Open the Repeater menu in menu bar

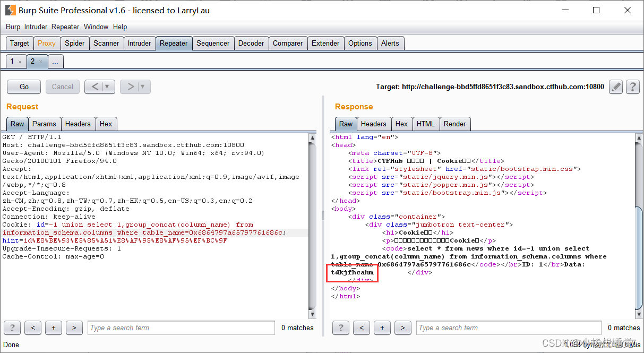pos(66,27)
